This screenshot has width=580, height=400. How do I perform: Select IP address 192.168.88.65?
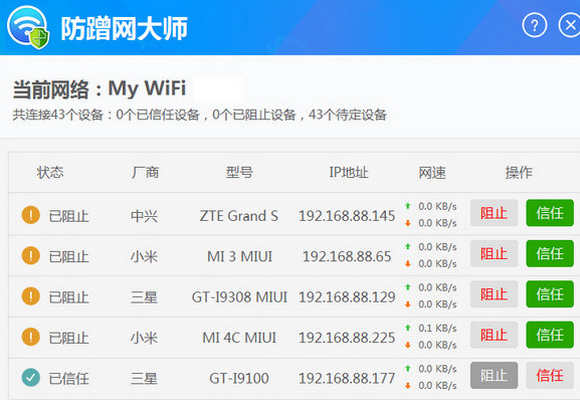point(347,256)
